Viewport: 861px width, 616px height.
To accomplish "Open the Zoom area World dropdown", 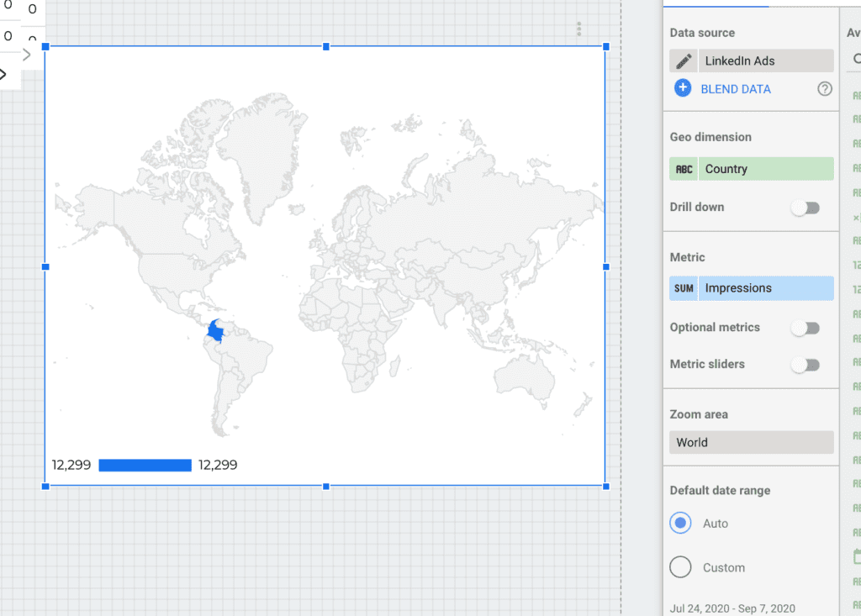I will (751, 443).
